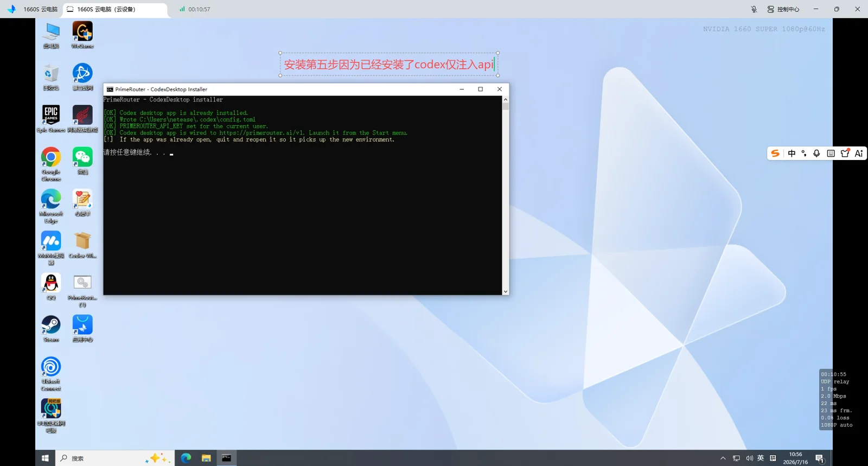Open the Sogou skin shirt icon

(x=845, y=154)
